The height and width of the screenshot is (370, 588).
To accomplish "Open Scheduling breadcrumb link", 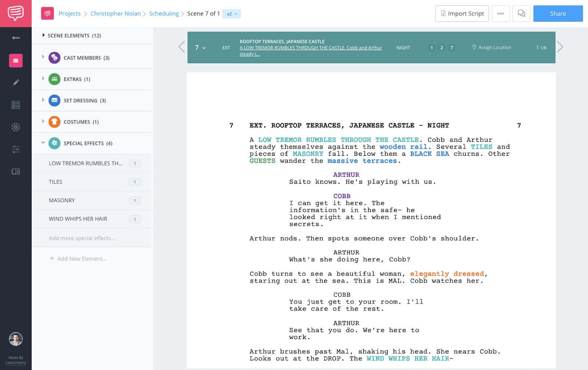I will (164, 14).
